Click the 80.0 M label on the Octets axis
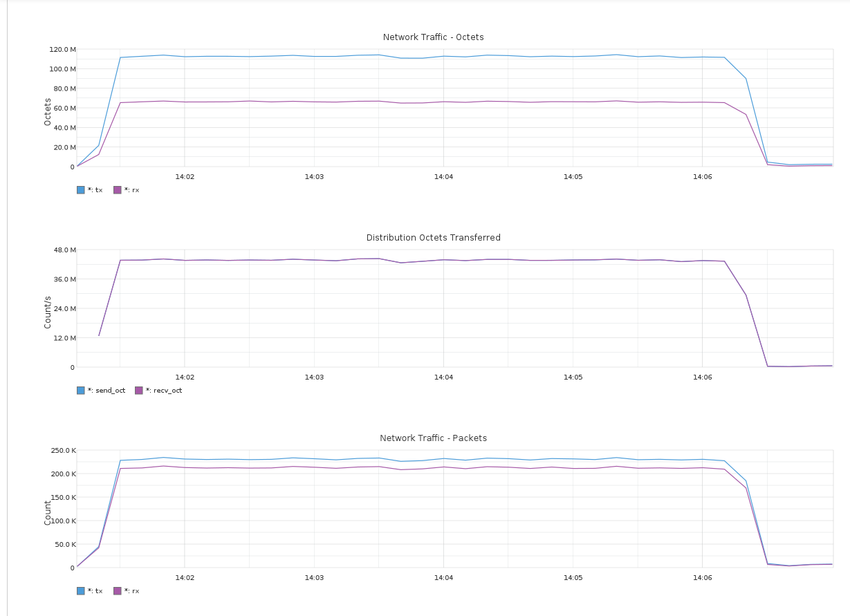850x616 pixels. point(64,88)
